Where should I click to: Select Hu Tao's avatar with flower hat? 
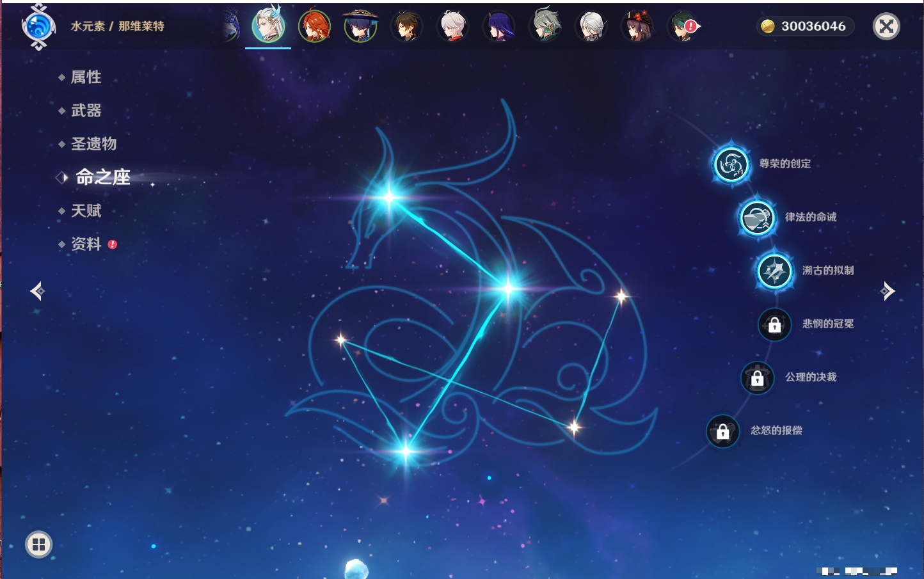637,27
